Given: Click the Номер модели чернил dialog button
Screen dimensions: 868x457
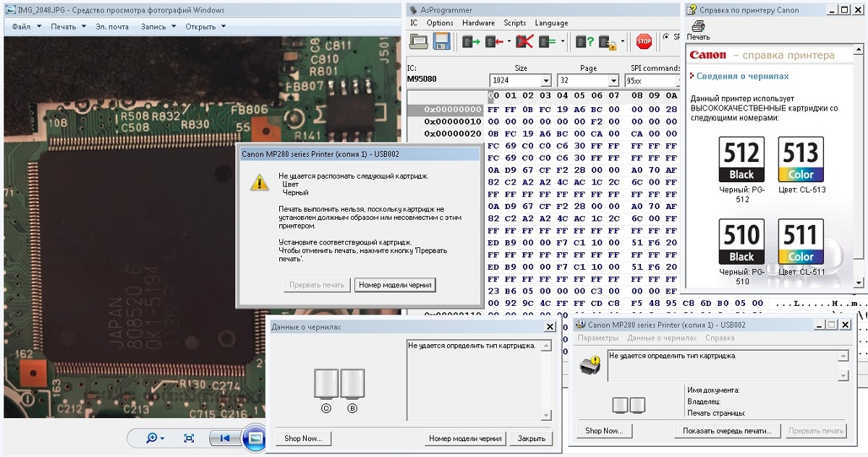Looking at the screenshot, I should 396,285.
